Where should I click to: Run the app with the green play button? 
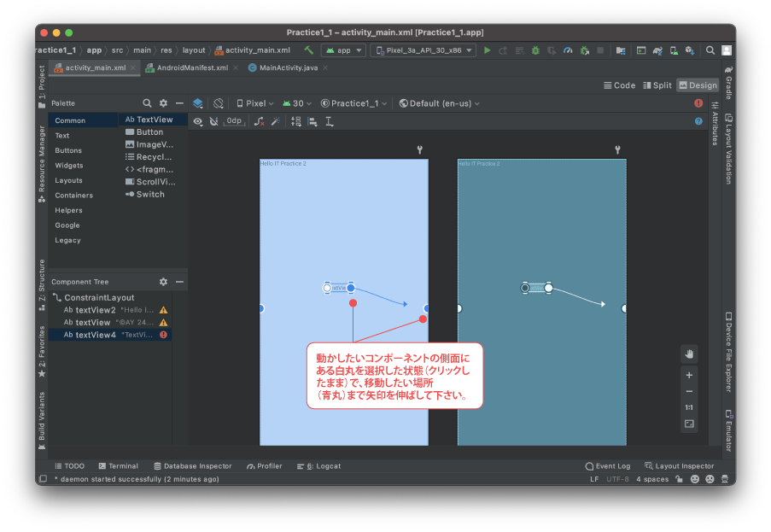(487, 50)
